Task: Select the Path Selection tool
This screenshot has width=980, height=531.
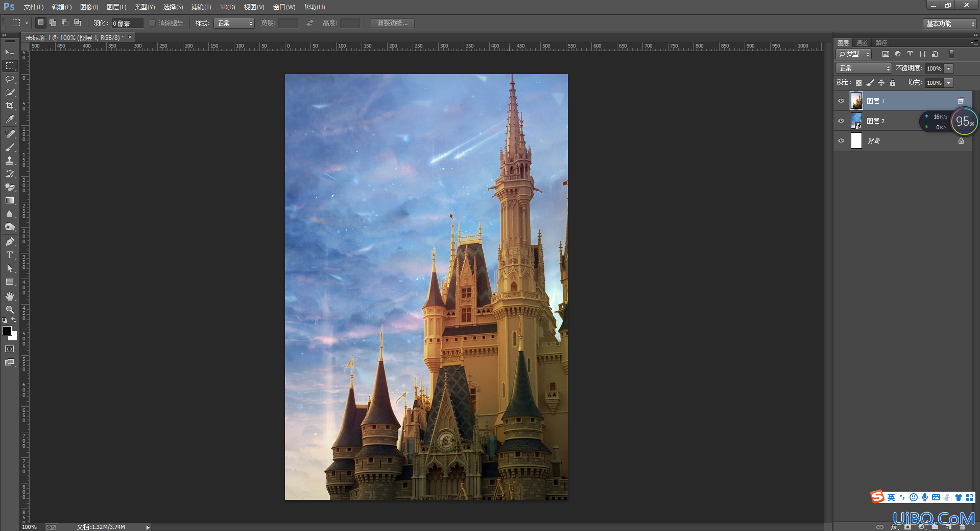Action: (10, 268)
